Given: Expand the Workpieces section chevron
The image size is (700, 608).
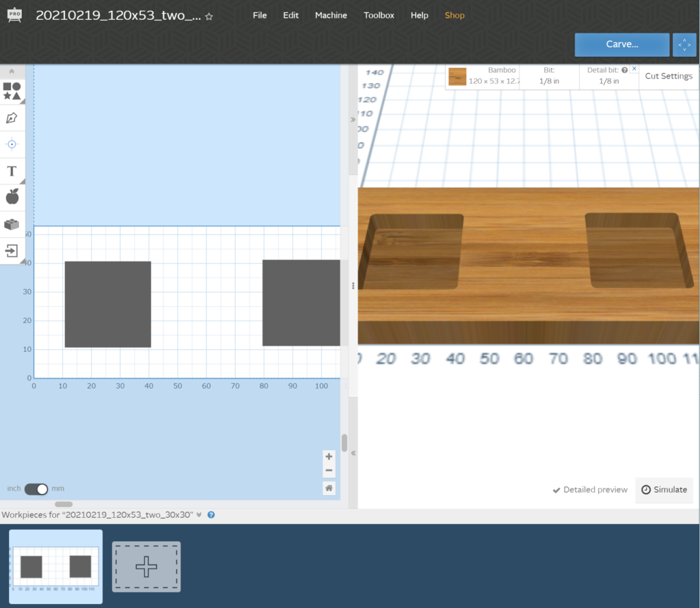Looking at the screenshot, I should (199, 515).
